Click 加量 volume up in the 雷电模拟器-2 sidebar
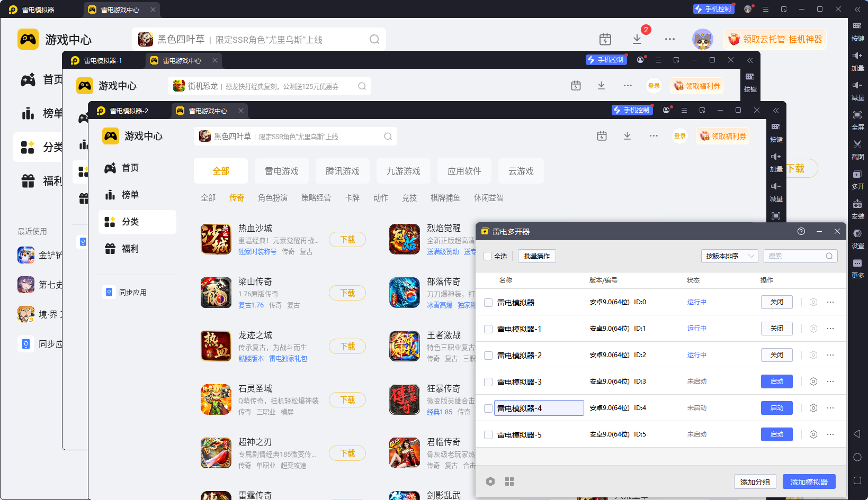Viewport: 868px width, 500px height. [x=776, y=162]
